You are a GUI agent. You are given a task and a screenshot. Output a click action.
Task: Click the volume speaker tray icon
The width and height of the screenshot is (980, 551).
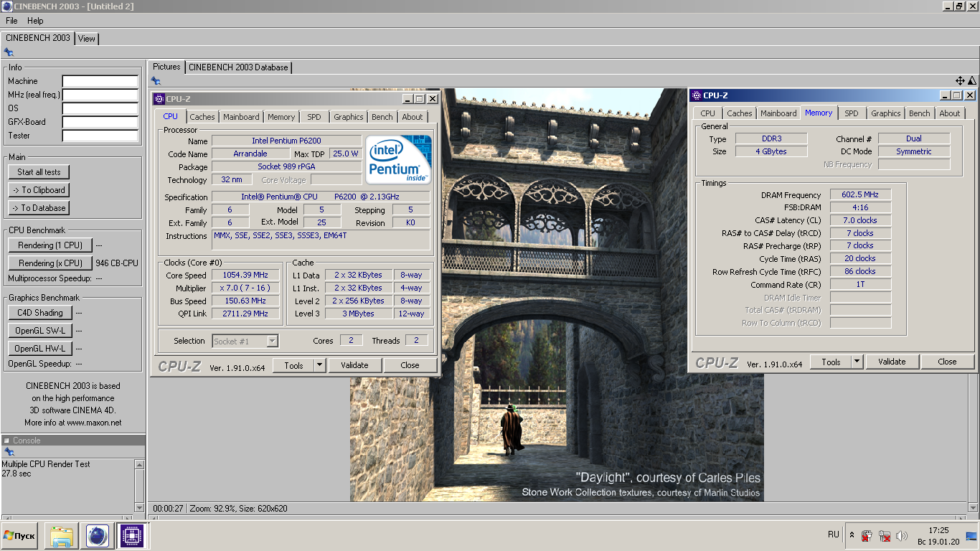pyautogui.click(x=902, y=536)
